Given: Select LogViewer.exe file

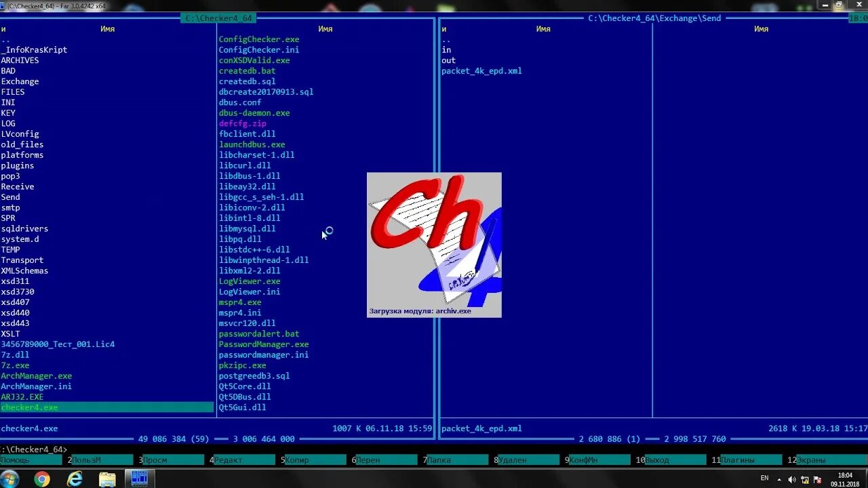Looking at the screenshot, I should [x=250, y=281].
